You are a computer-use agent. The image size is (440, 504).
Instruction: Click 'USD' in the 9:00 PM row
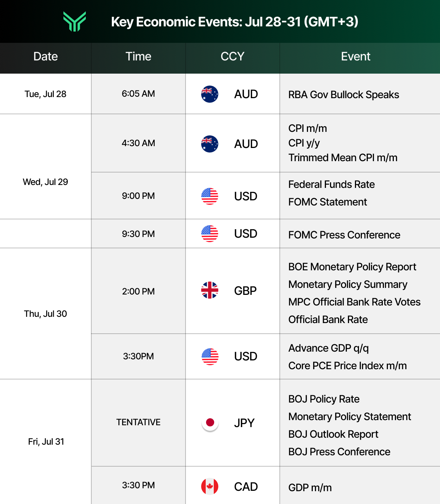[246, 196]
